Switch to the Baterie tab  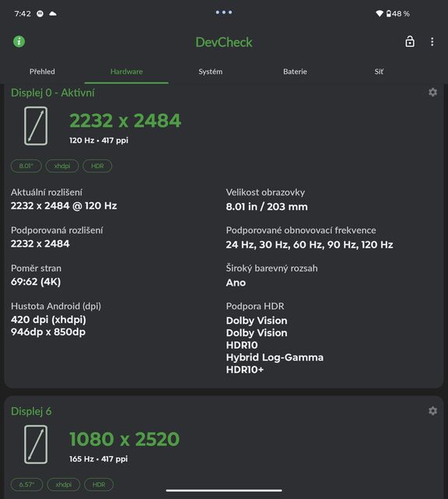tap(295, 72)
